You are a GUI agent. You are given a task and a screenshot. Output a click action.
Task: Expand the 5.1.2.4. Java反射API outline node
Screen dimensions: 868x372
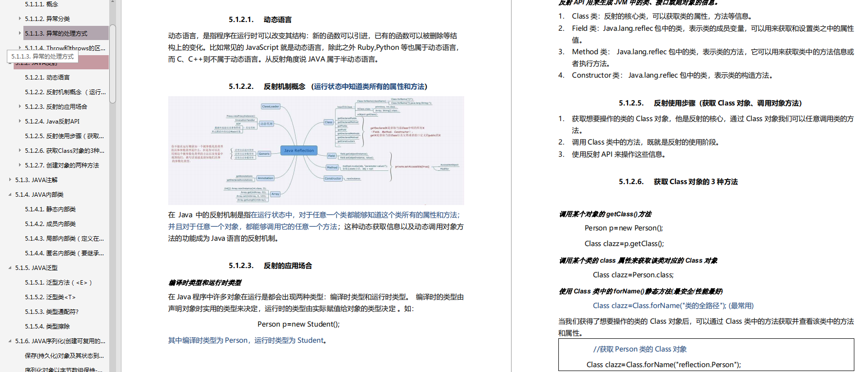20,121
